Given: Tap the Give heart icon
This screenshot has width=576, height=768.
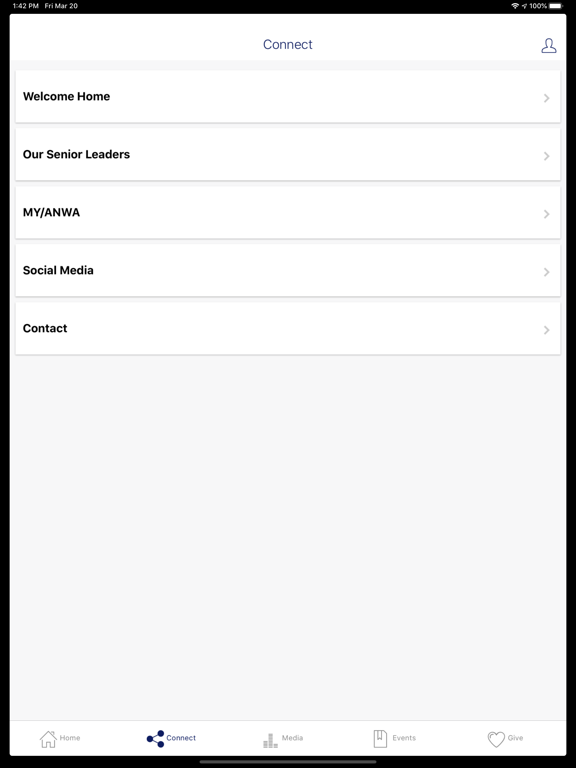Looking at the screenshot, I should click(x=496, y=739).
